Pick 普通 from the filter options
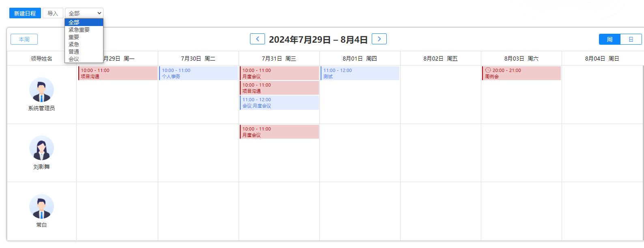644x248 pixels. 74,52
